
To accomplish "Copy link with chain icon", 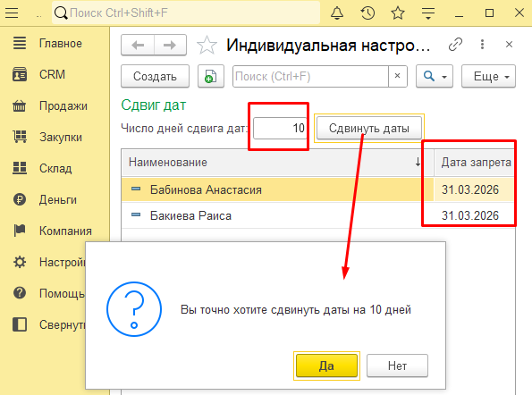I will tap(455, 45).
